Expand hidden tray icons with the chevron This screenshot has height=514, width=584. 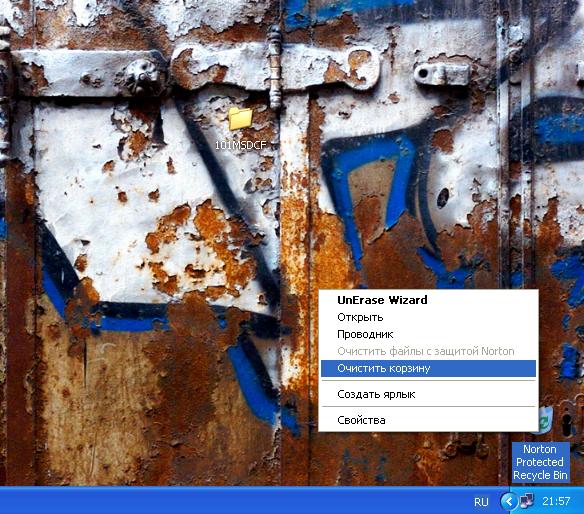click(509, 501)
